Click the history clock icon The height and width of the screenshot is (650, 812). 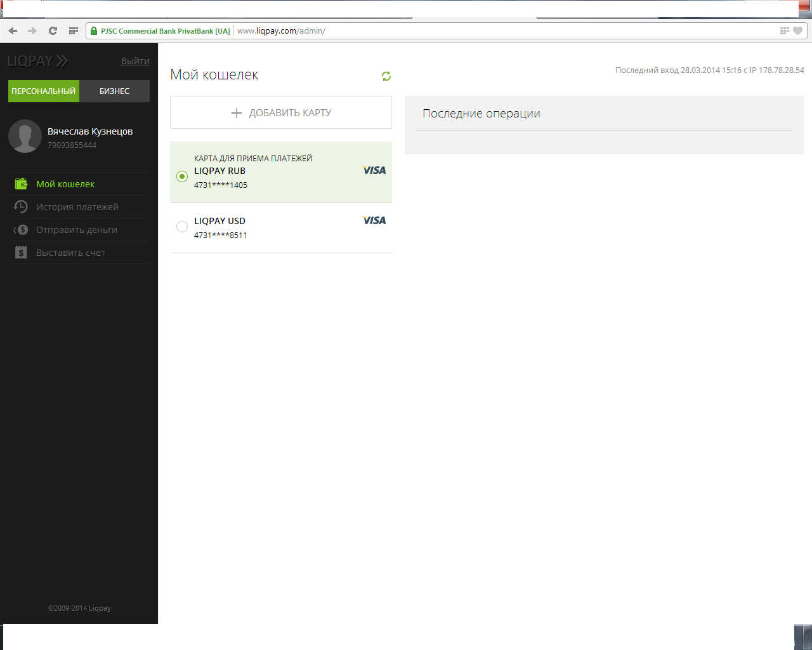coord(21,207)
